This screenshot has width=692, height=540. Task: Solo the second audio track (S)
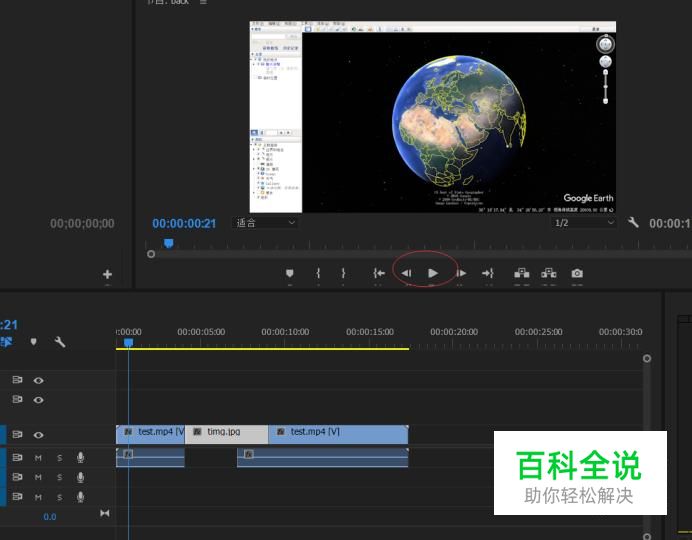coord(60,477)
